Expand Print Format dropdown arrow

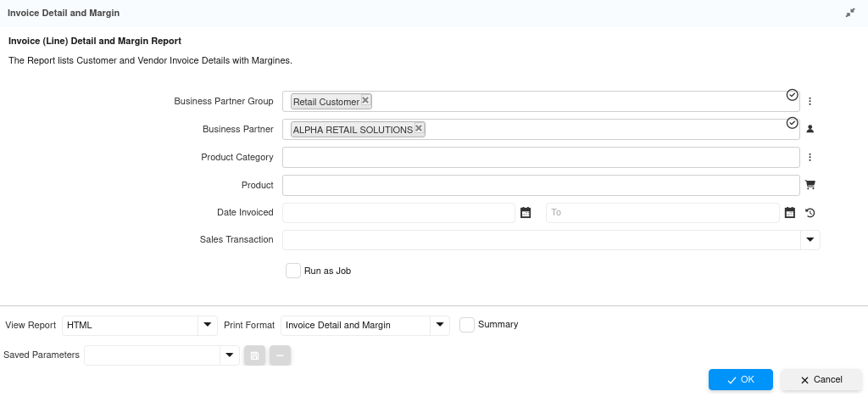pos(440,325)
